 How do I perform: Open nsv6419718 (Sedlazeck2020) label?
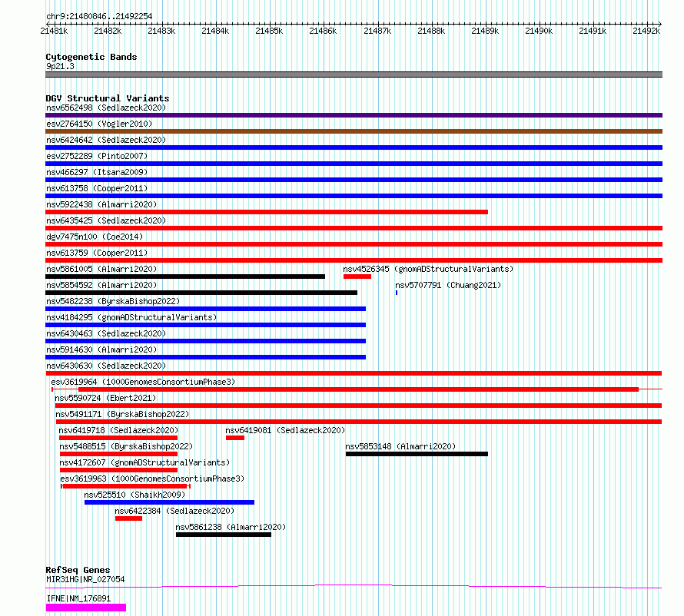pos(118,430)
